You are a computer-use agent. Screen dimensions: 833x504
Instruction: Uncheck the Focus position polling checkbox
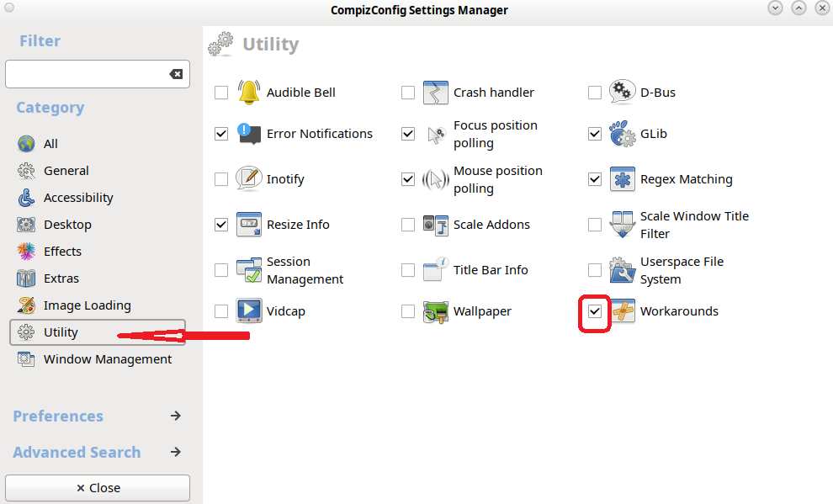(x=408, y=134)
